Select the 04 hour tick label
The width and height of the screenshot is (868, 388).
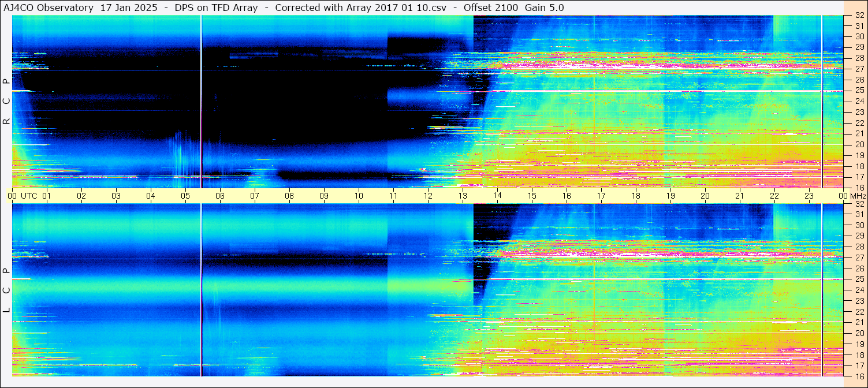(151, 196)
